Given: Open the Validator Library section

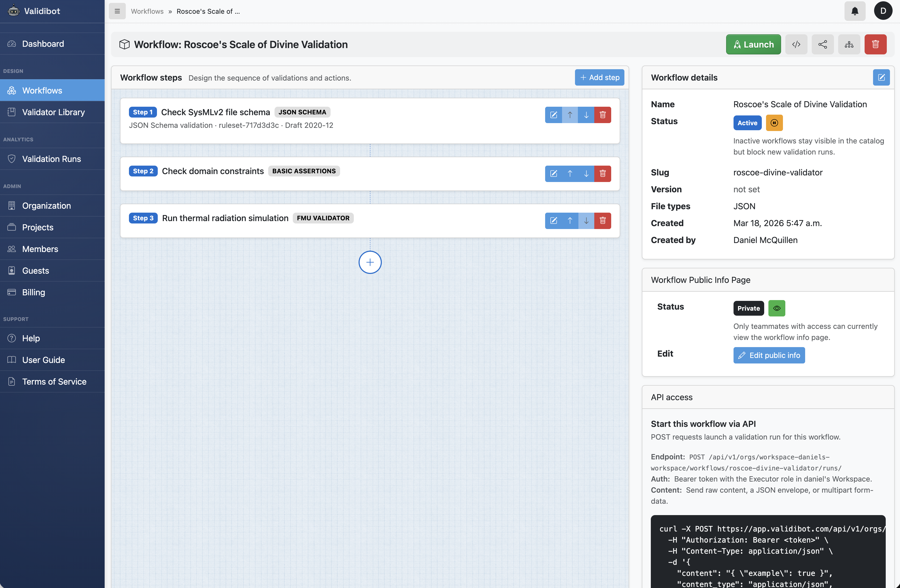Looking at the screenshot, I should [x=53, y=112].
